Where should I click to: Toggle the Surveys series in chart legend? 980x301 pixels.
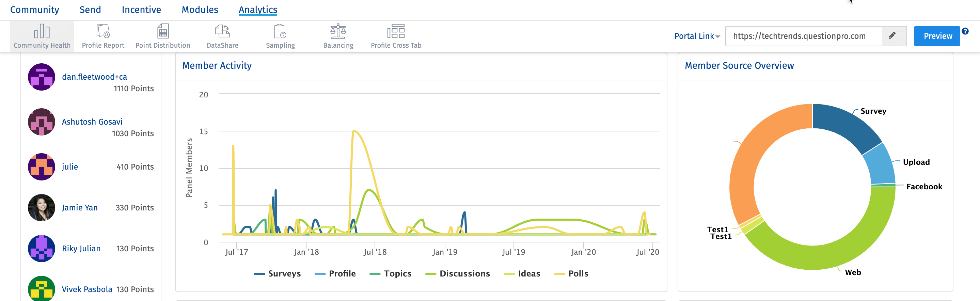click(x=278, y=274)
